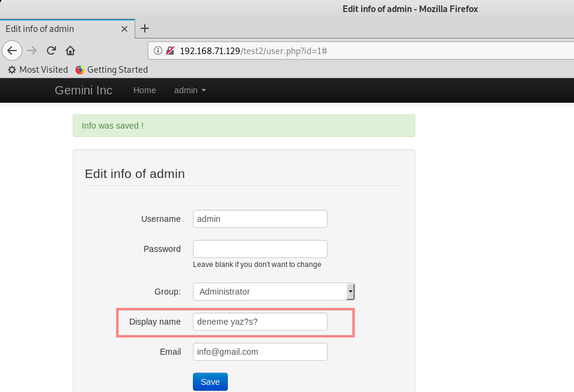Open the Most Visited bookmarks folder
574x392 pixels.
pyautogui.click(x=38, y=70)
